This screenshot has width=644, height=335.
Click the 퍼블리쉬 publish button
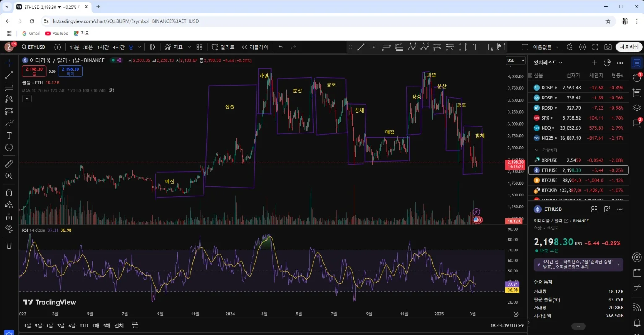(629, 47)
